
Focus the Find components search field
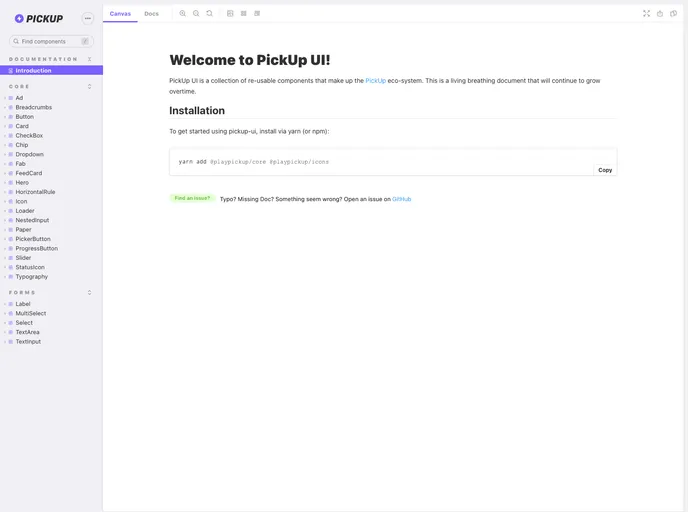pos(50,41)
